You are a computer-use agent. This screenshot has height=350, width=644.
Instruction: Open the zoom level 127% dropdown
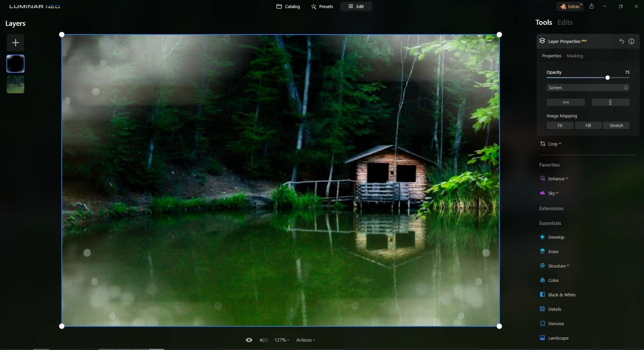pos(282,340)
